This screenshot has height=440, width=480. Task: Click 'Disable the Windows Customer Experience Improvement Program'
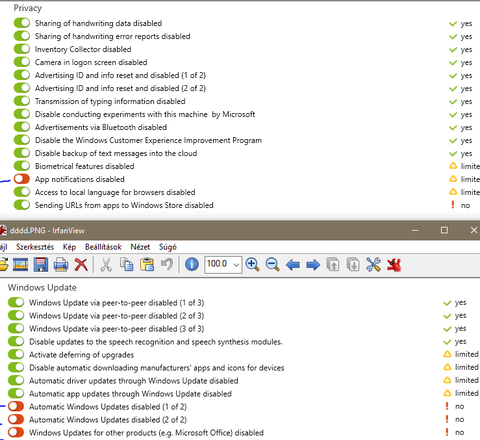click(x=148, y=140)
